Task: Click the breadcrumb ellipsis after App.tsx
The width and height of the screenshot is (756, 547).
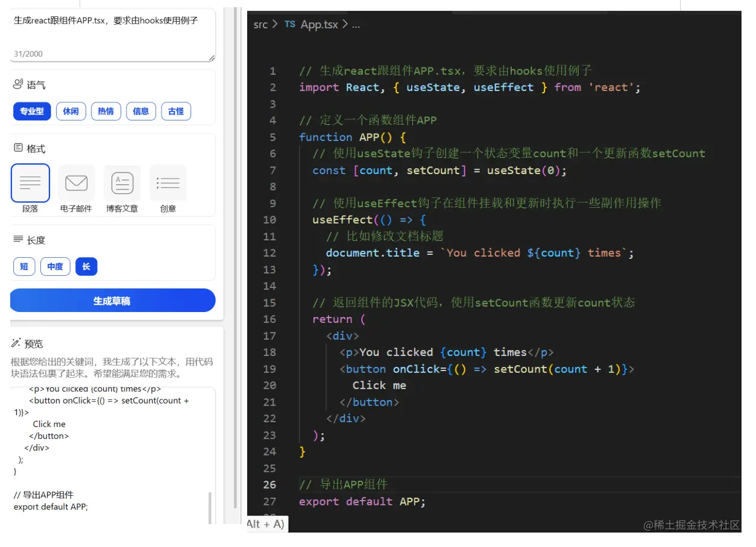Action: (x=356, y=25)
